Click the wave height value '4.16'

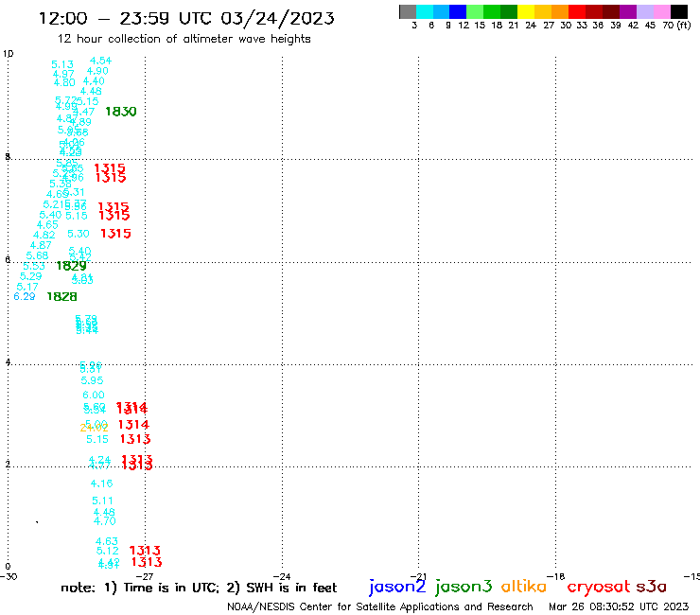(102, 483)
